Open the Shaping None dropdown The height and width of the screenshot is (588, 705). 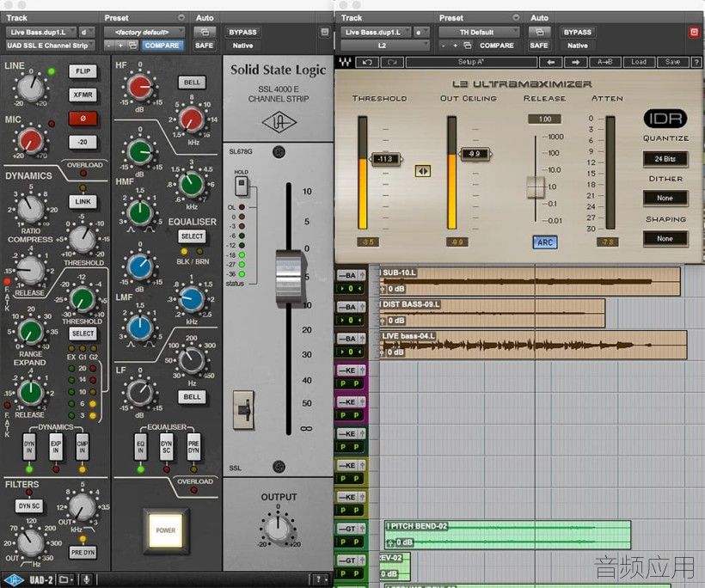pos(665,238)
